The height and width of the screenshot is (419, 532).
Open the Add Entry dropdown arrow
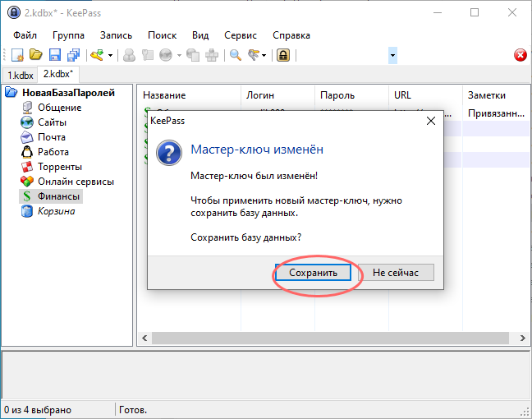click(110, 55)
